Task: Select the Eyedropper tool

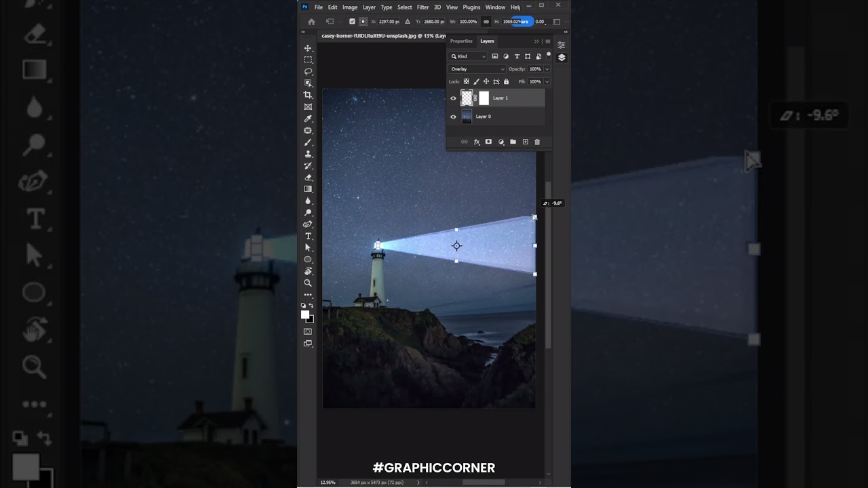Action: tap(308, 119)
